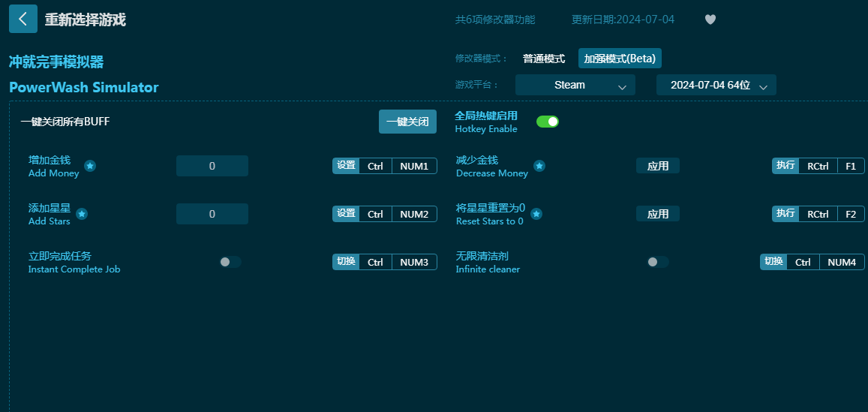Open the 2024-07-04 64位 version dropdown
Viewport: 868px width, 412px height.
(x=716, y=85)
